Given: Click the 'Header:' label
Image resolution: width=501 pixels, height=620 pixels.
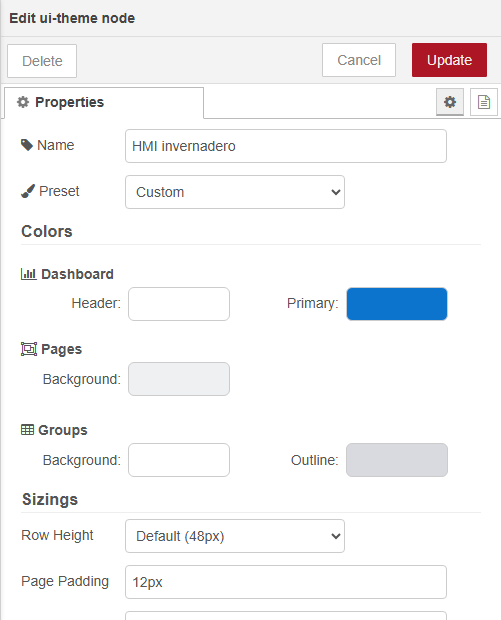Looking at the screenshot, I should click(x=96, y=303).
